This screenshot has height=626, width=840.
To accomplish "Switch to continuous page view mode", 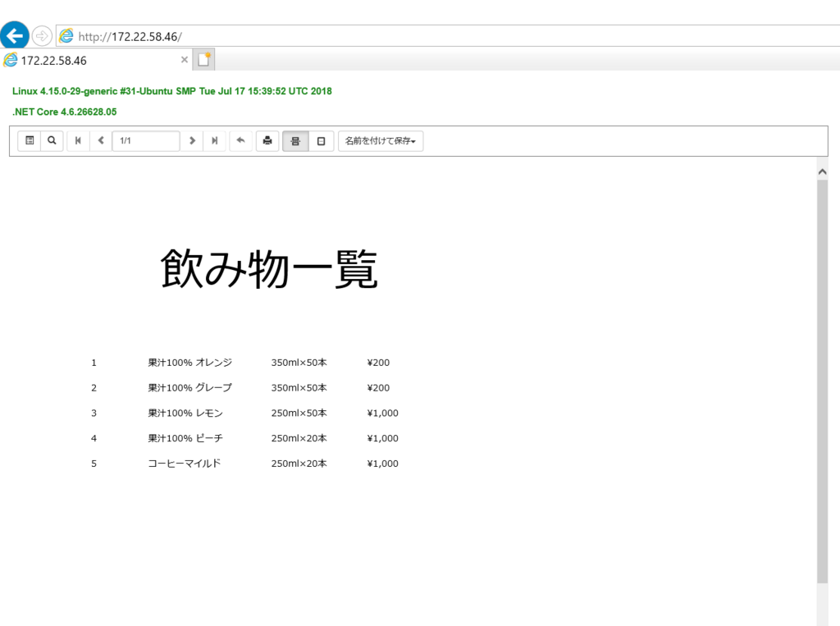I will point(295,141).
